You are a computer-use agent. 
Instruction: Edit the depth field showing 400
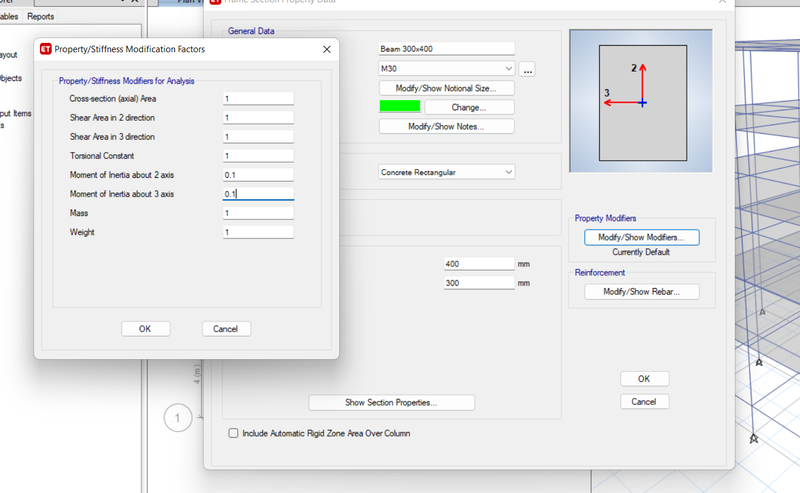click(x=479, y=264)
